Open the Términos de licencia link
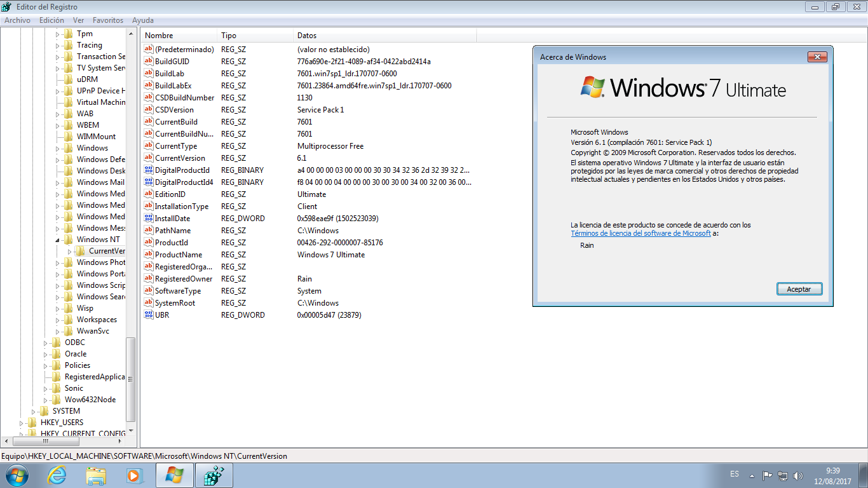 (x=641, y=233)
